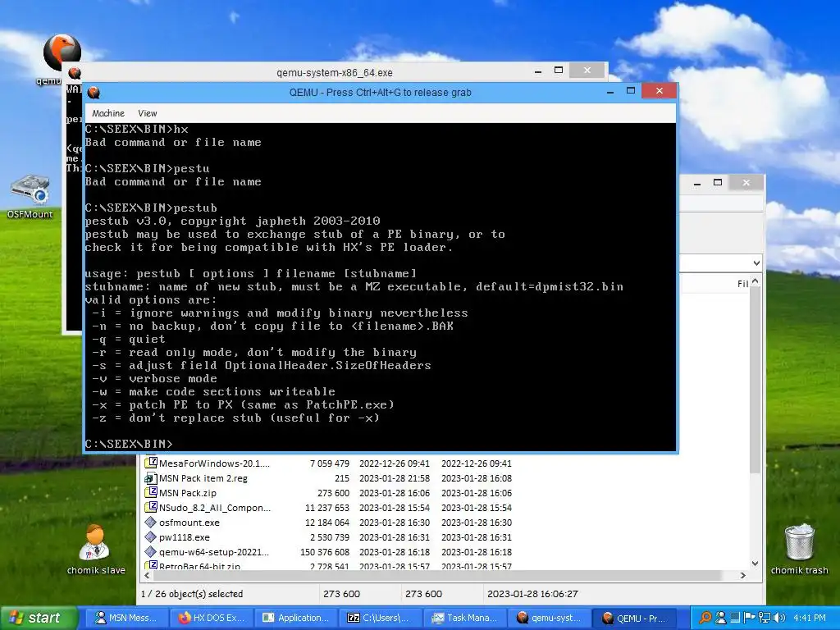Click the MesaForWindows archive file icon
The image size is (840, 630).
(151, 463)
